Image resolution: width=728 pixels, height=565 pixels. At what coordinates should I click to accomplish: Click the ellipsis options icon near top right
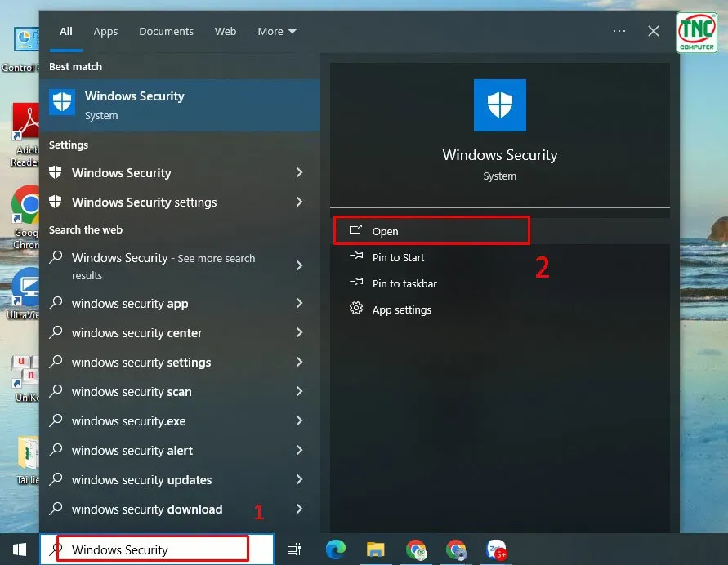pyautogui.click(x=619, y=31)
